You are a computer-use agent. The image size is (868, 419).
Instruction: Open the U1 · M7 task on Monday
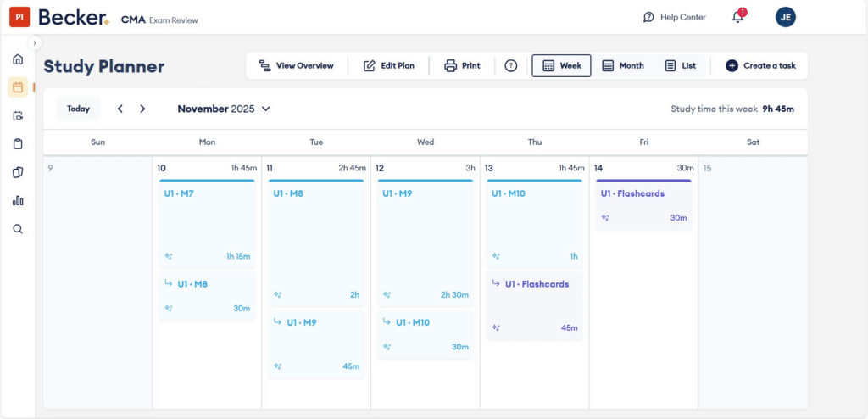click(207, 224)
